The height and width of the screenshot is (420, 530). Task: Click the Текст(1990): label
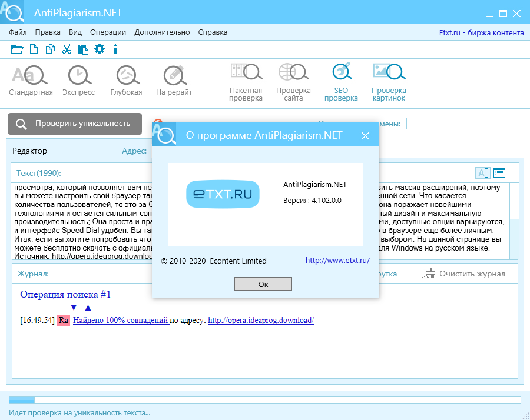point(38,173)
